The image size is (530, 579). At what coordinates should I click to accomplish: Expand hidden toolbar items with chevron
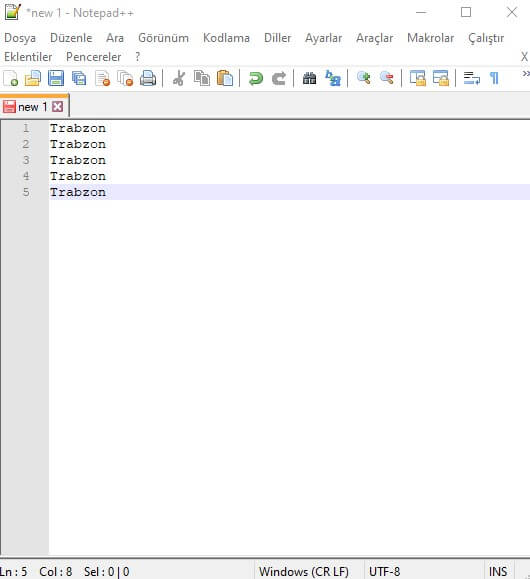[x=526, y=74]
